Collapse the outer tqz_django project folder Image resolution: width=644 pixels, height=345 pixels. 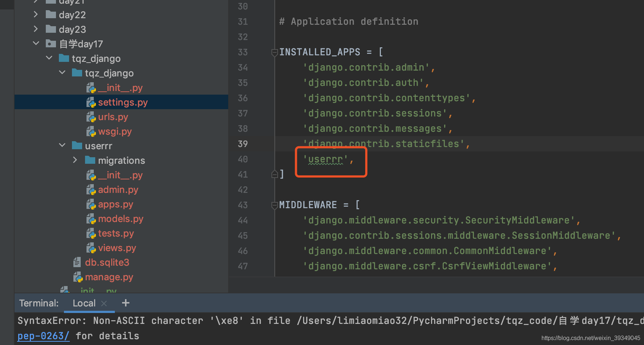(49, 58)
